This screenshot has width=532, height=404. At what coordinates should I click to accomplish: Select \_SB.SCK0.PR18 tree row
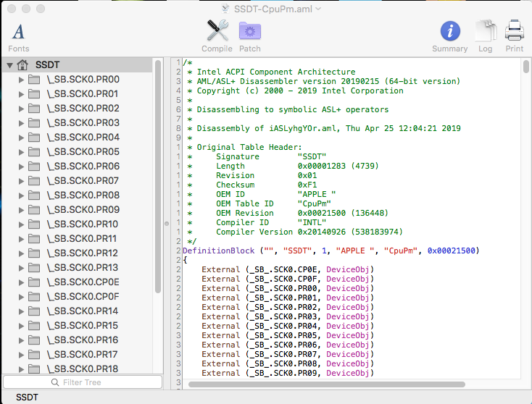[x=78, y=369]
